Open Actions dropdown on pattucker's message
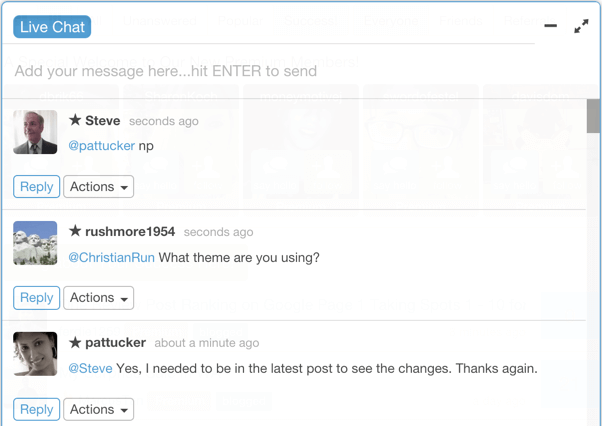602x426 pixels. [x=99, y=409]
